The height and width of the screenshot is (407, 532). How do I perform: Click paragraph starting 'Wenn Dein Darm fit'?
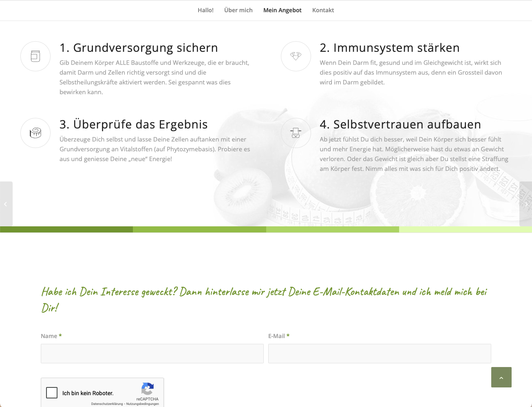pos(411,73)
